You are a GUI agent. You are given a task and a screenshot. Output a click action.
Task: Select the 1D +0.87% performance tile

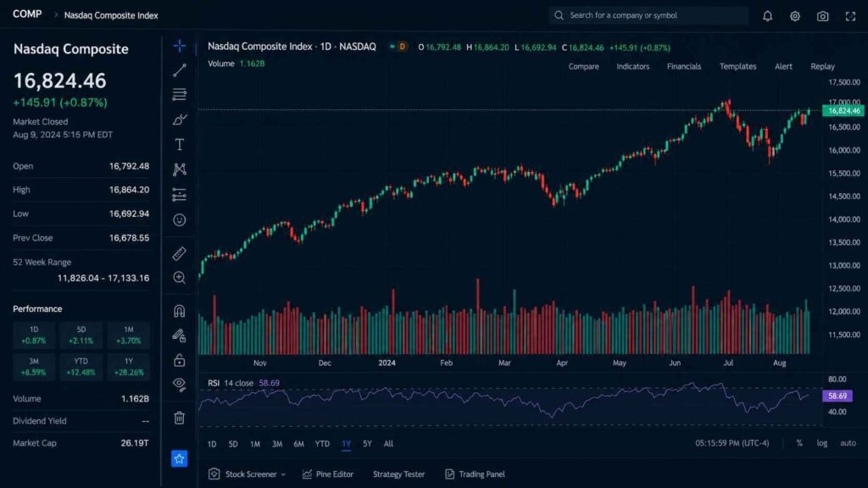pyautogui.click(x=34, y=335)
